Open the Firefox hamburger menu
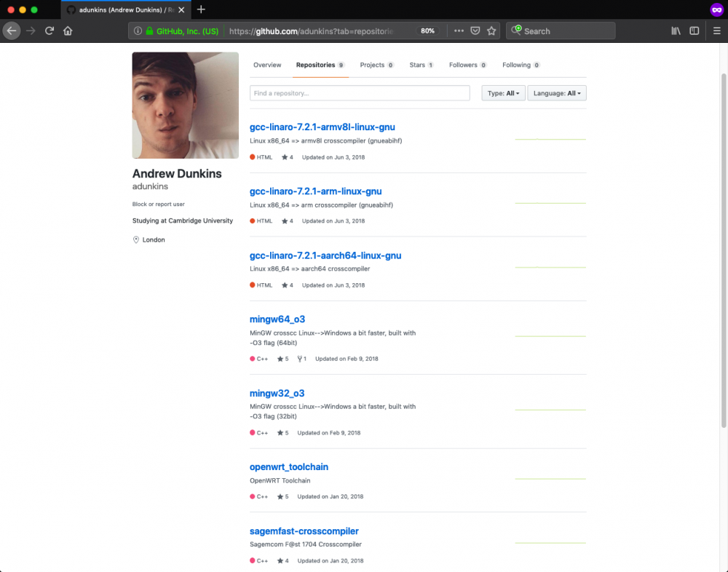Image resolution: width=728 pixels, height=572 pixels. pos(716,31)
